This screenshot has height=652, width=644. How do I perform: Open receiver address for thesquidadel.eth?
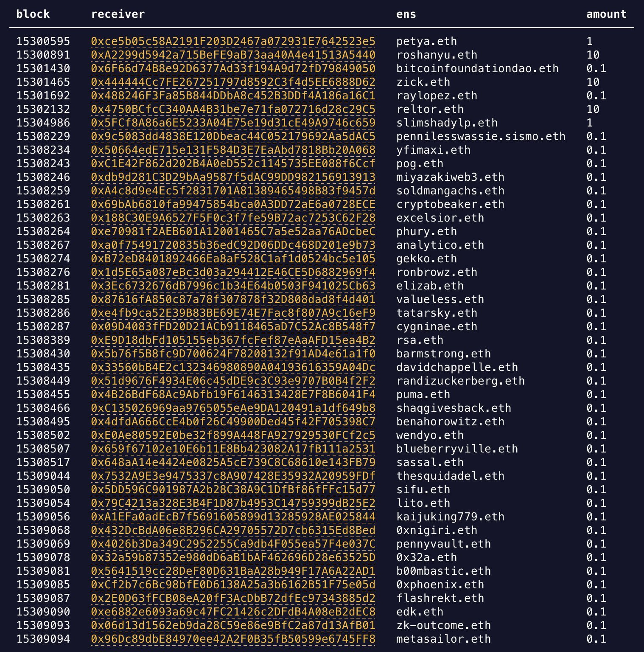[x=233, y=476]
